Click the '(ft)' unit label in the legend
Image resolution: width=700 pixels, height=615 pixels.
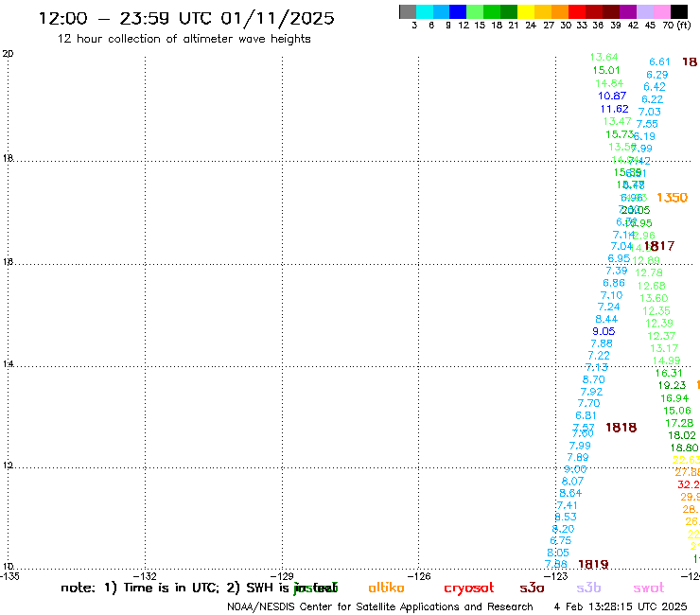(x=684, y=25)
